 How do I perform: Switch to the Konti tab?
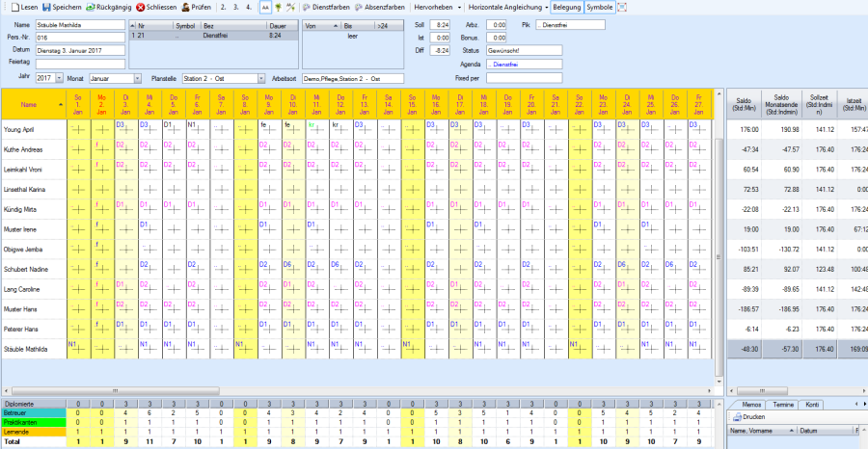point(812,404)
